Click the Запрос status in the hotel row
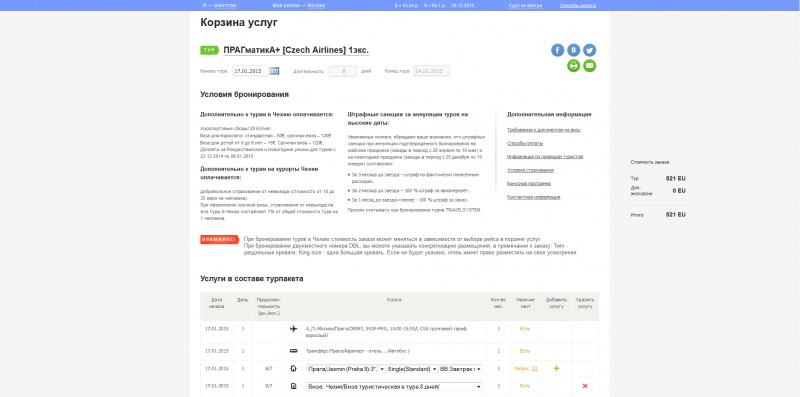 coord(522,368)
